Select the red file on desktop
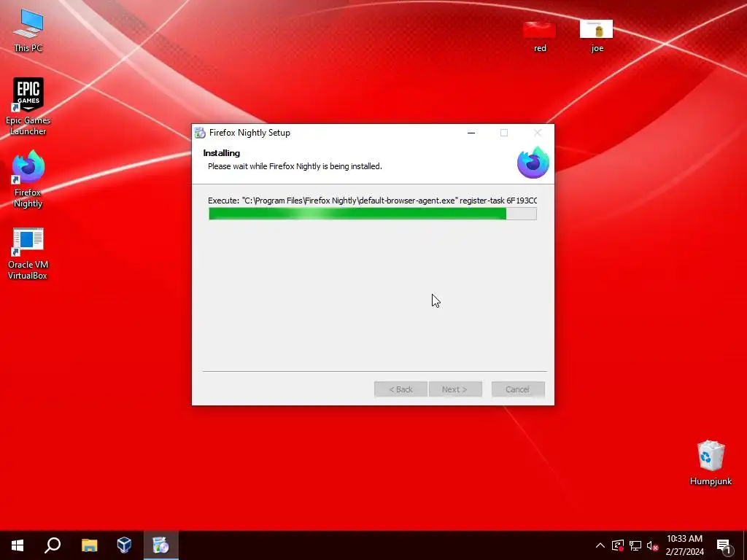Image resolution: width=747 pixels, height=560 pixels. click(x=539, y=36)
